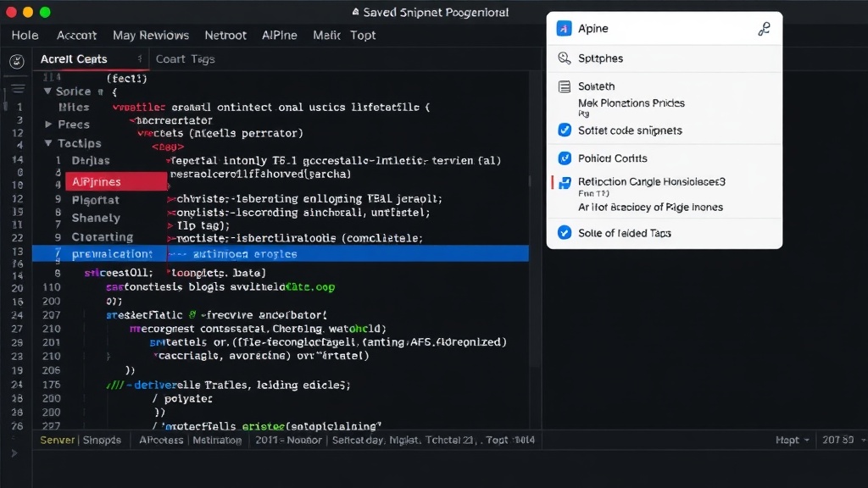Click the deliverelle Trafles comment line
Viewport: 868px width, 488px height.
pos(228,385)
